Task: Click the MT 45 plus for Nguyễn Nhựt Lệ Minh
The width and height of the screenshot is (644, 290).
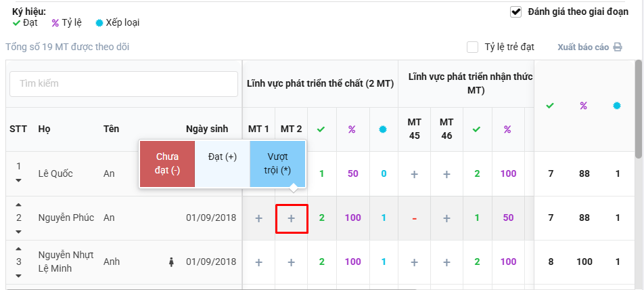Action: pos(414,262)
